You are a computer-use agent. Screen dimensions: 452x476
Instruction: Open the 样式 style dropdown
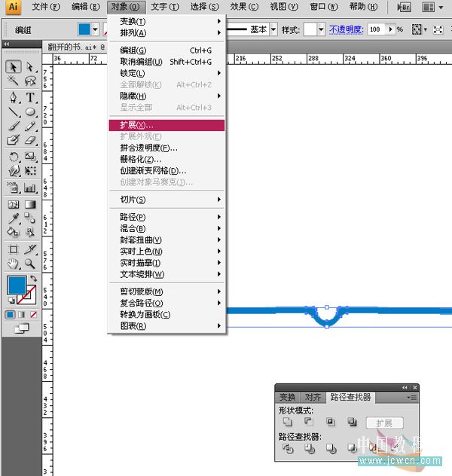coord(321,29)
